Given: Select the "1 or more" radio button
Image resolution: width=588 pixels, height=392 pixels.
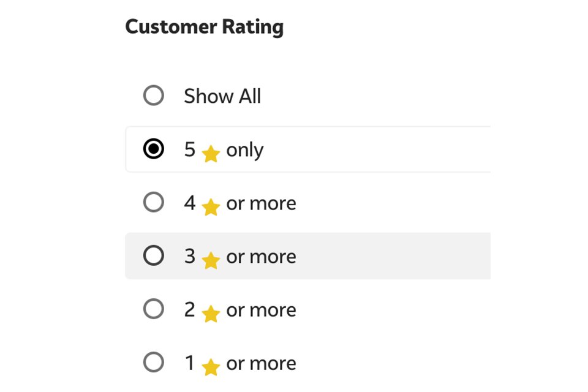Looking at the screenshot, I should 154,362.
